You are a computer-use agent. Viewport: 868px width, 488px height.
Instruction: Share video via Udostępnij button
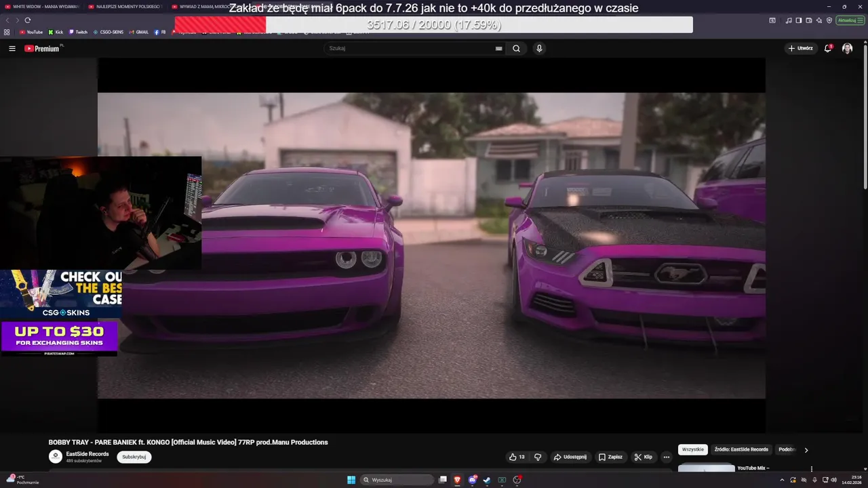tap(570, 457)
